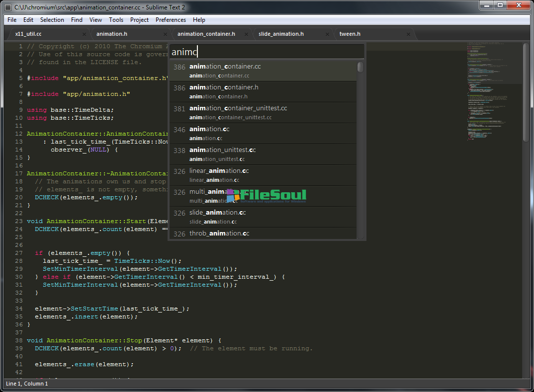Screen dimensions: 534x392
Task: Close the animation.h tab
Action: tap(165, 34)
